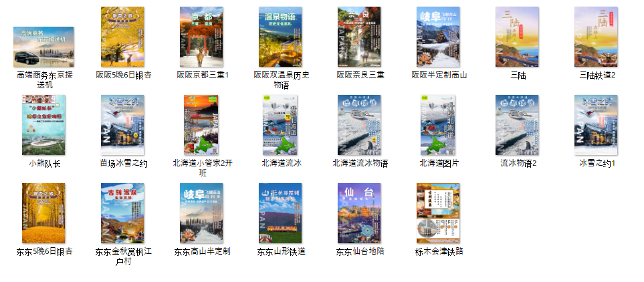This screenshot has width=644, height=282.
Task: Click the 苗场冰雪之约 thumbnail
Action: point(122,125)
